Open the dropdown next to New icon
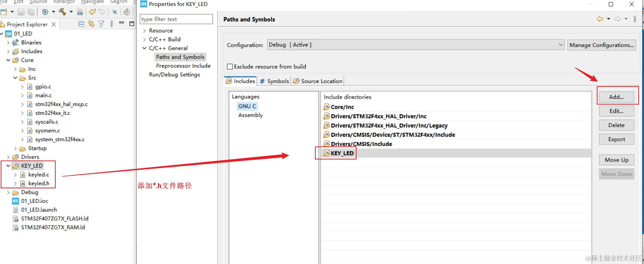Image resolution: width=644 pixels, height=264 pixels. click(12, 12)
